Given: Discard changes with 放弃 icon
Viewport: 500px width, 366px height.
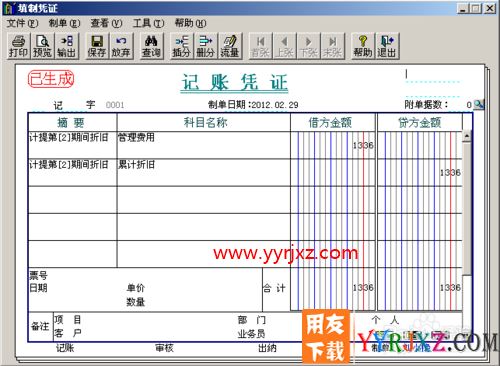Looking at the screenshot, I should pyautogui.click(x=121, y=46).
